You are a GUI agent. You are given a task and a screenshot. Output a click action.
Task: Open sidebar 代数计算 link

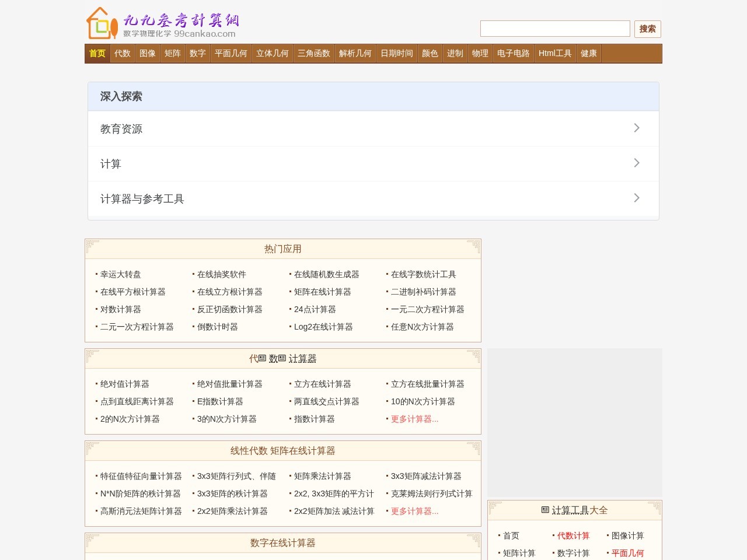(574, 535)
